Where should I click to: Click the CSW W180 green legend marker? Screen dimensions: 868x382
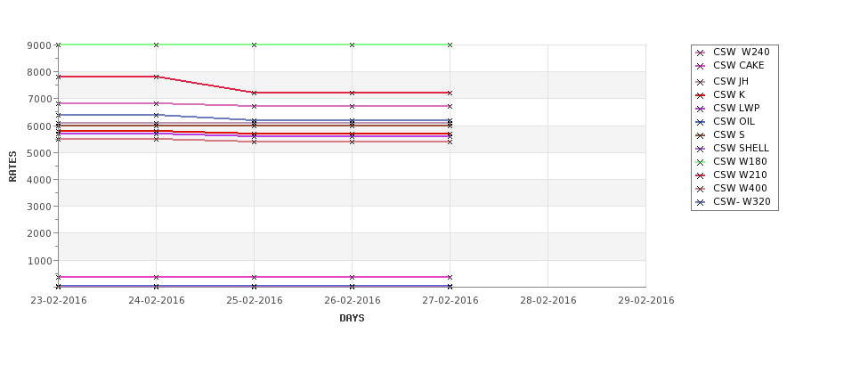point(701,162)
